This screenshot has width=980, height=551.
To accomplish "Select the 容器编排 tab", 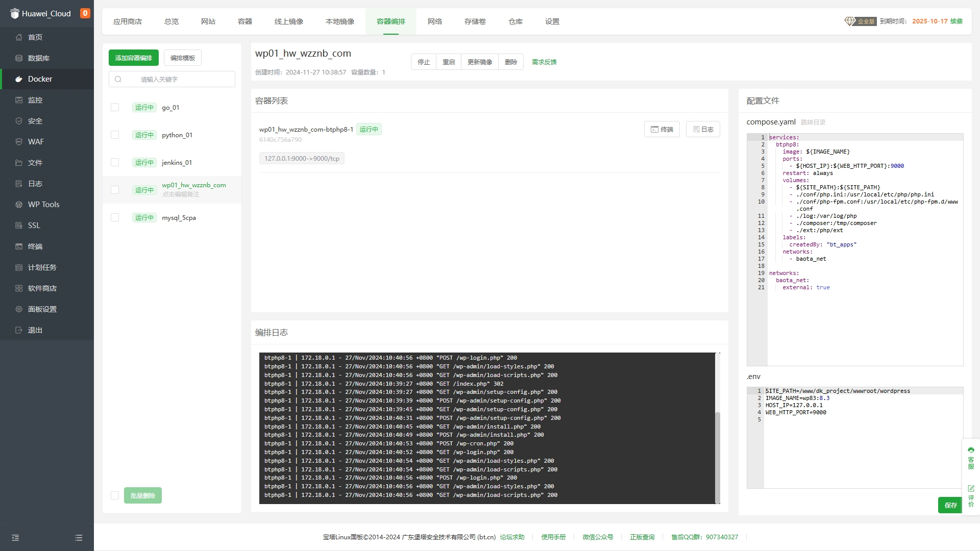I will point(391,21).
